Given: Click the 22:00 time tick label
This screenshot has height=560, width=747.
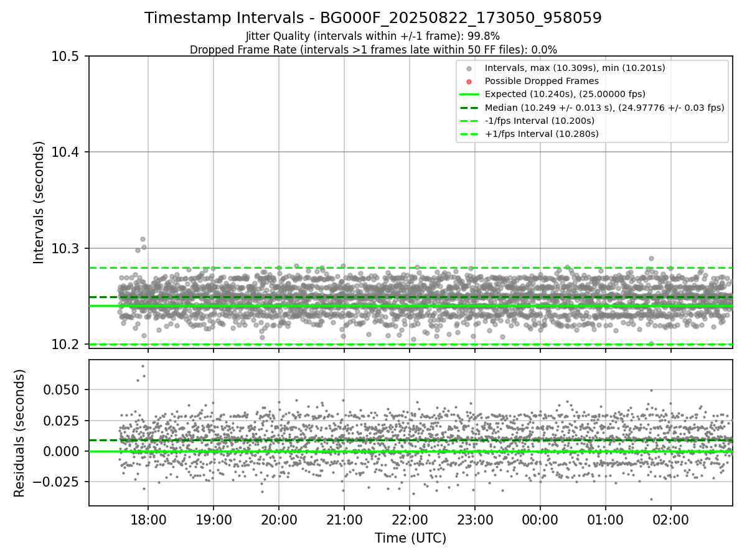Looking at the screenshot, I should (x=410, y=519).
